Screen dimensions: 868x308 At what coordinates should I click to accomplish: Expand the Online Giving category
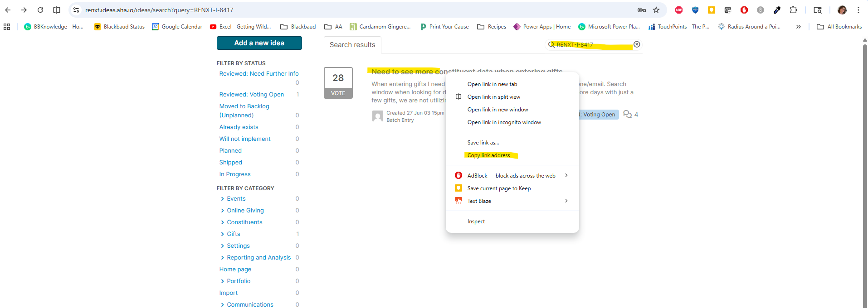(x=222, y=211)
